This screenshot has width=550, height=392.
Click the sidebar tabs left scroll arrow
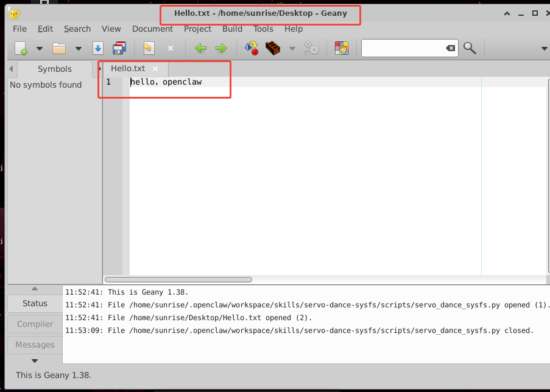coord(11,69)
